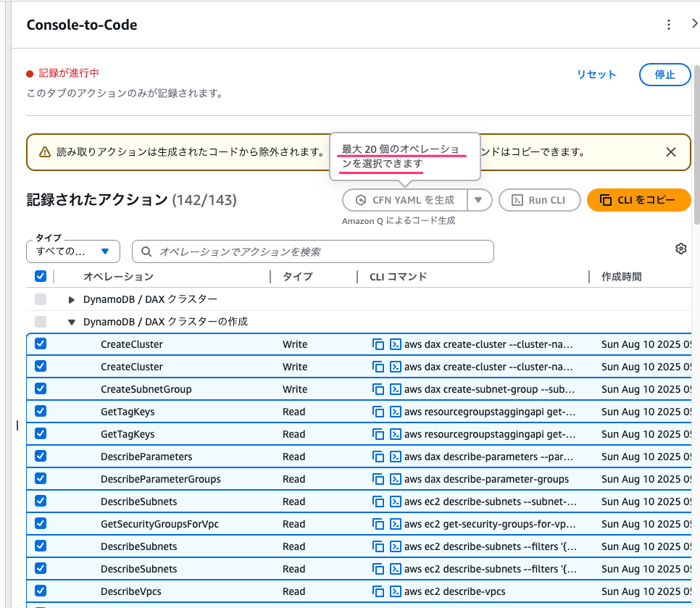
Task: Dismiss the read-action warning banner
Action: point(670,152)
